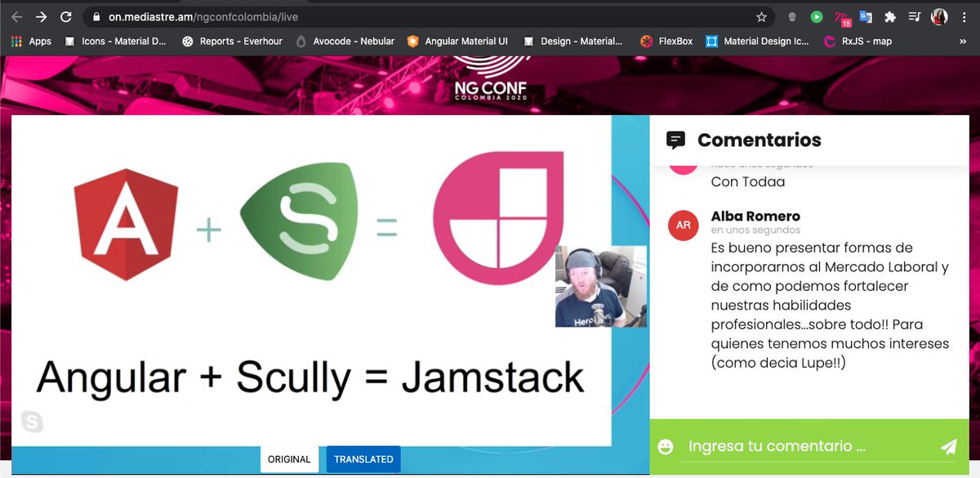980x478 pixels.
Task: Open the Material Design Ic... bookmark
Action: tap(757, 41)
